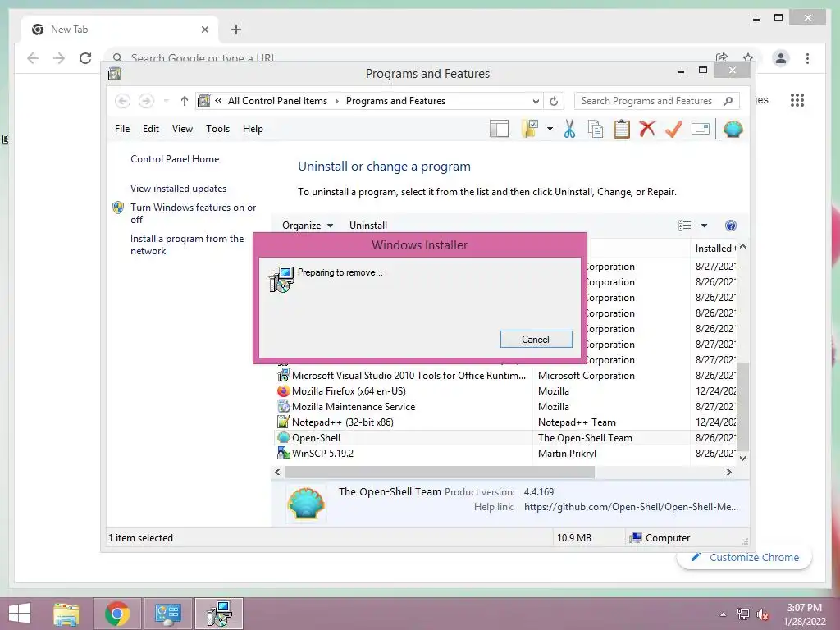Click Chrome's Reload page button
Image resolution: width=840 pixels, height=630 pixels.
click(85, 58)
